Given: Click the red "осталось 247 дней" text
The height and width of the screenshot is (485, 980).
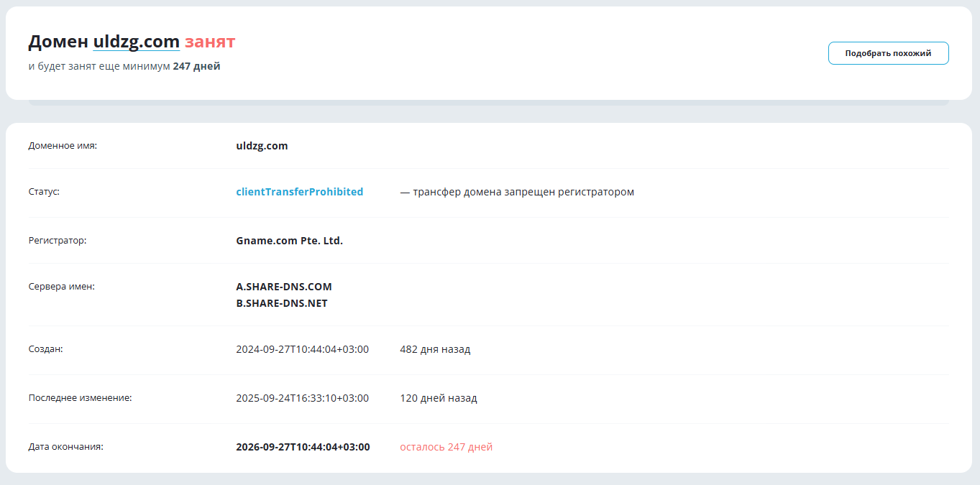Looking at the screenshot, I should [x=446, y=447].
